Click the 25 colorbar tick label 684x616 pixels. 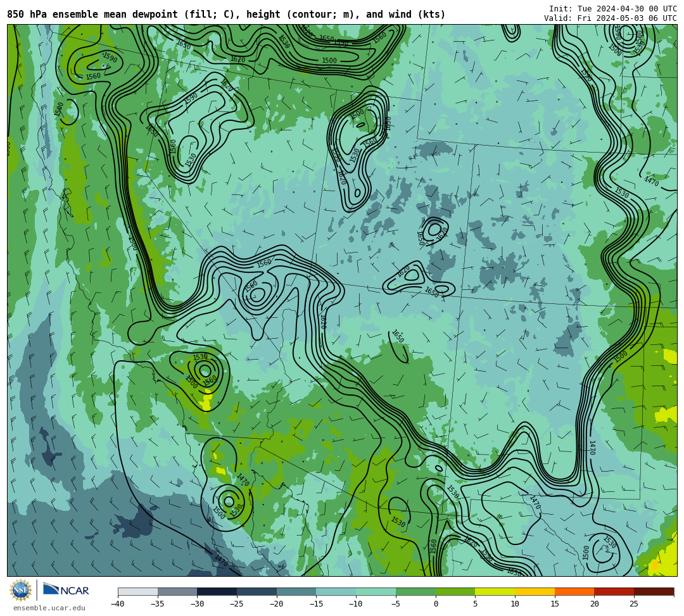point(634,604)
